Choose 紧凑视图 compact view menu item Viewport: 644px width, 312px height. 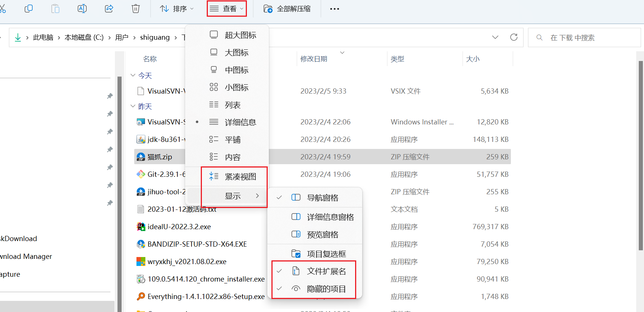(x=240, y=177)
